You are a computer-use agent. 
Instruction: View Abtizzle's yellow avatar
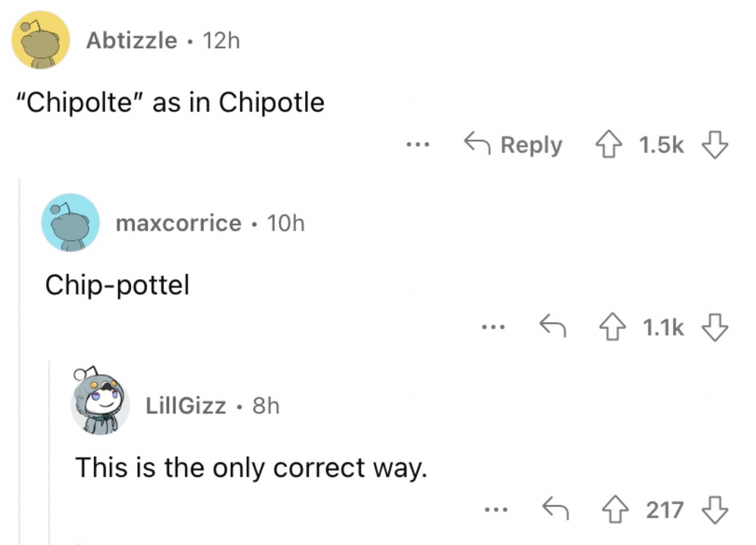pos(41,40)
